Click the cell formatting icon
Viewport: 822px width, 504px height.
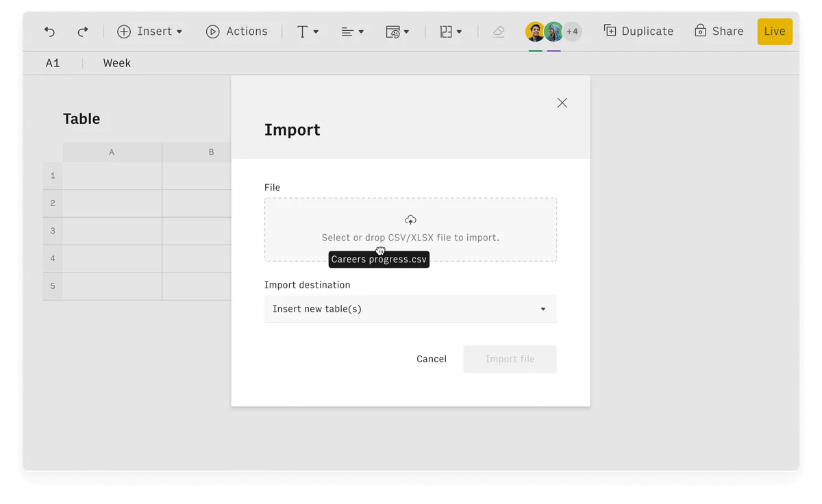click(x=394, y=32)
